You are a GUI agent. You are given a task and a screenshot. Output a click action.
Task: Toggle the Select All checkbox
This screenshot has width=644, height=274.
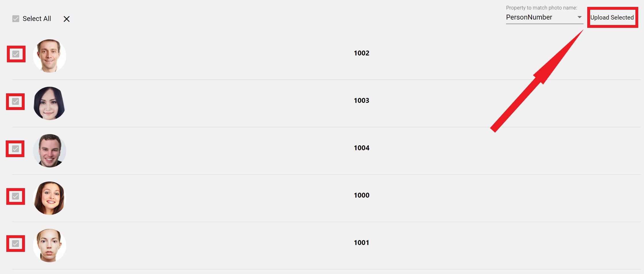16,19
